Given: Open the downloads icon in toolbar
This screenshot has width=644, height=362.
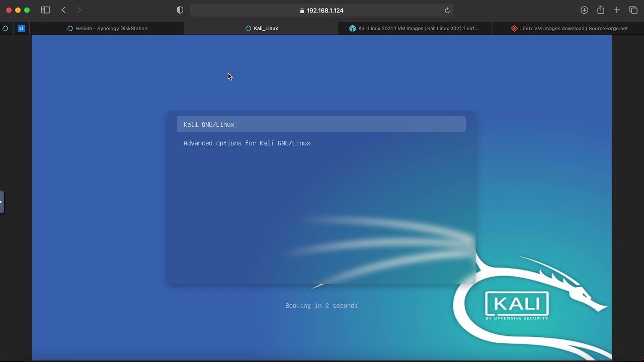Looking at the screenshot, I should (584, 10).
